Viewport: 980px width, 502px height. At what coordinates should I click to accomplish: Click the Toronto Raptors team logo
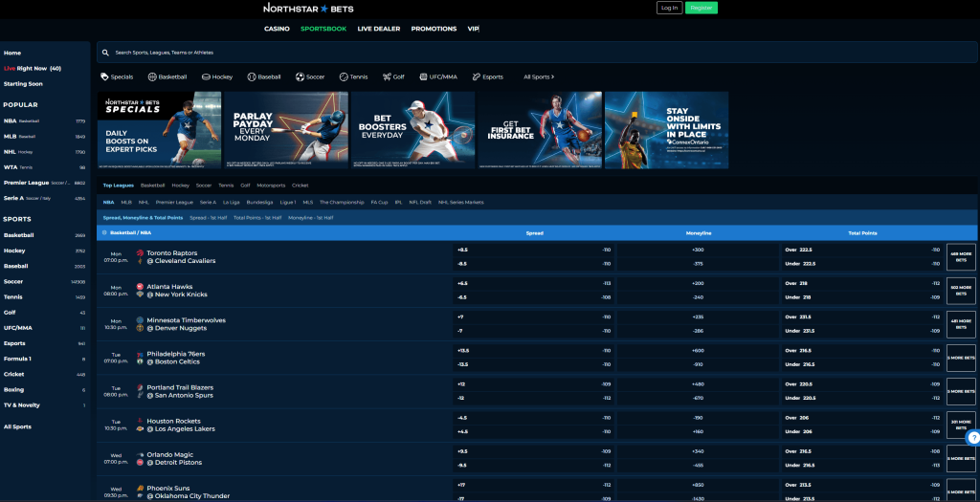(140, 252)
